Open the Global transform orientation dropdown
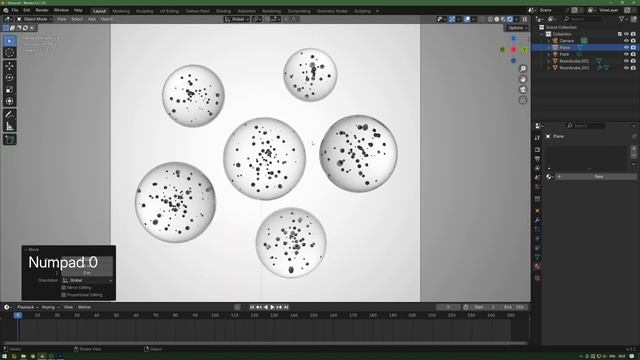This screenshot has height=360, width=640. 237,19
